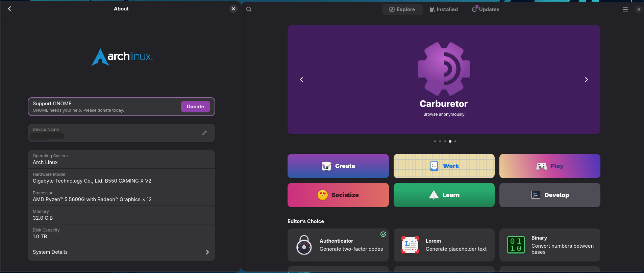The width and height of the screenshot is (644, 273).
Task: Open the Create category
Action: click(338, 166)
